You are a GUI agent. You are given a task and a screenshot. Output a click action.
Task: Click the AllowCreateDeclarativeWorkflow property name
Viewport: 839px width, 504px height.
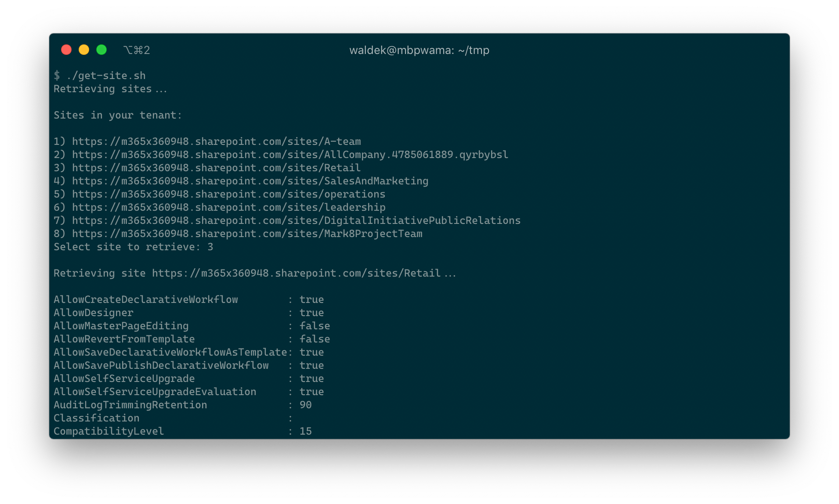tap(146, 299)
